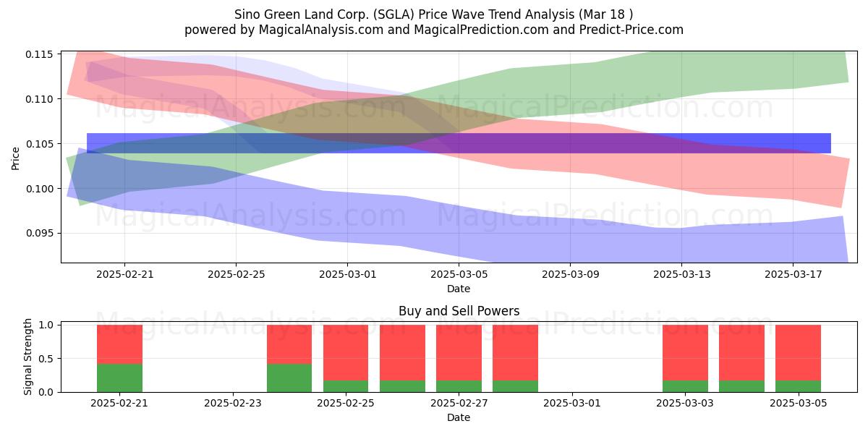Click the red sell segment of the 2025-02-25 bar
Screen dimensions: 868x434
346,352
